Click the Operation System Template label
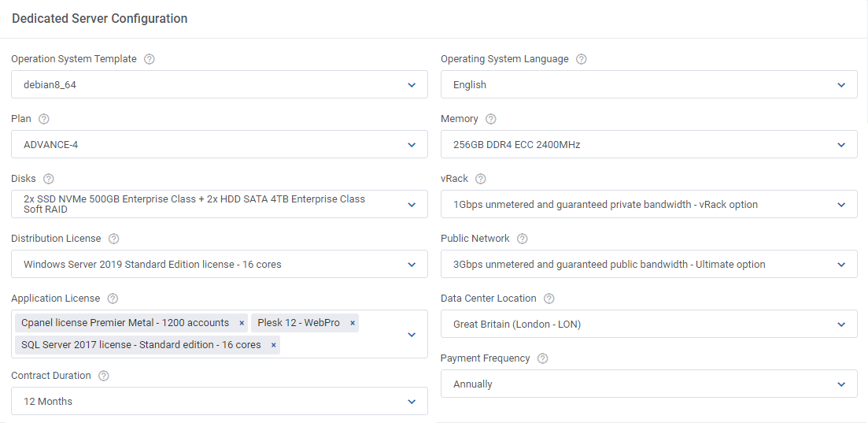This screenshot has height=423, width=868. [74, 59]
